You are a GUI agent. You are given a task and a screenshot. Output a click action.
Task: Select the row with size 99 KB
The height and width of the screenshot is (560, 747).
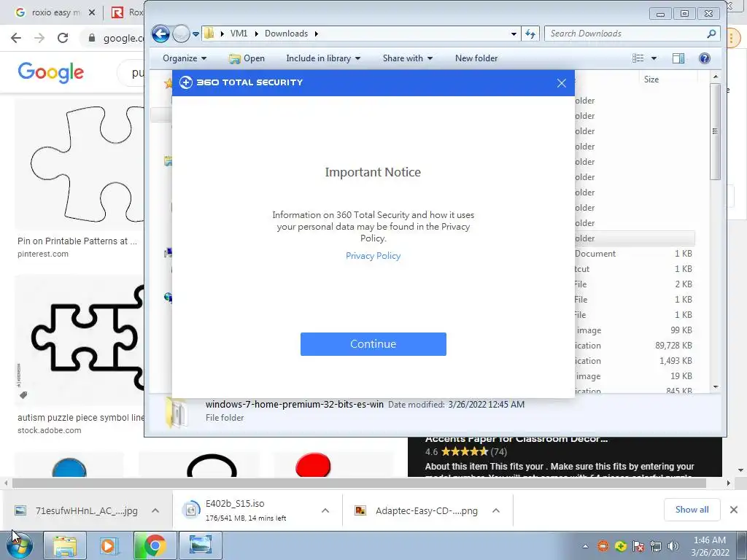tap(634, 330)
